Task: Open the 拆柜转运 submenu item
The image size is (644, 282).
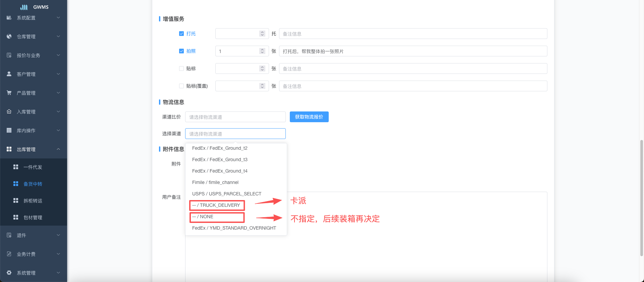Action: point(34,200)
